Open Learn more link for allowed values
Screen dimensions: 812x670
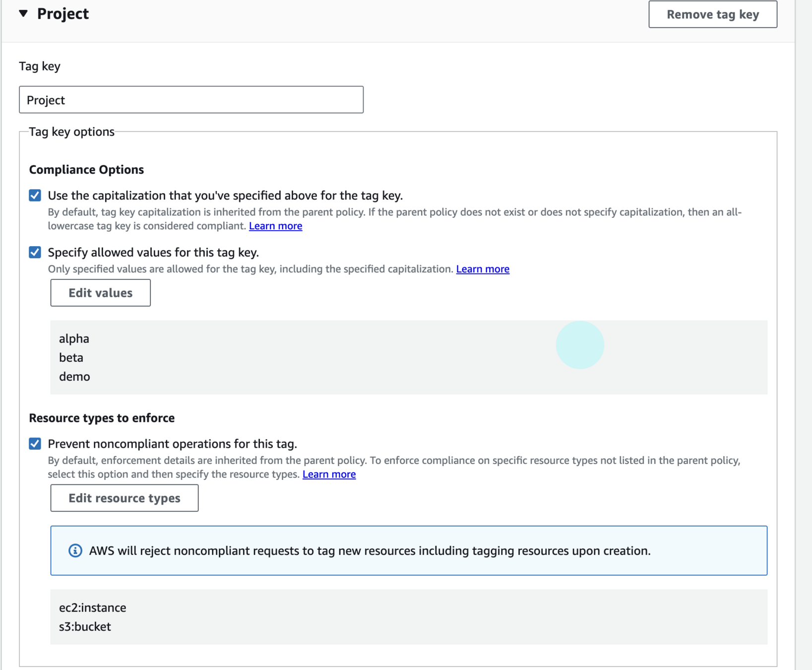tap(483, 269)
